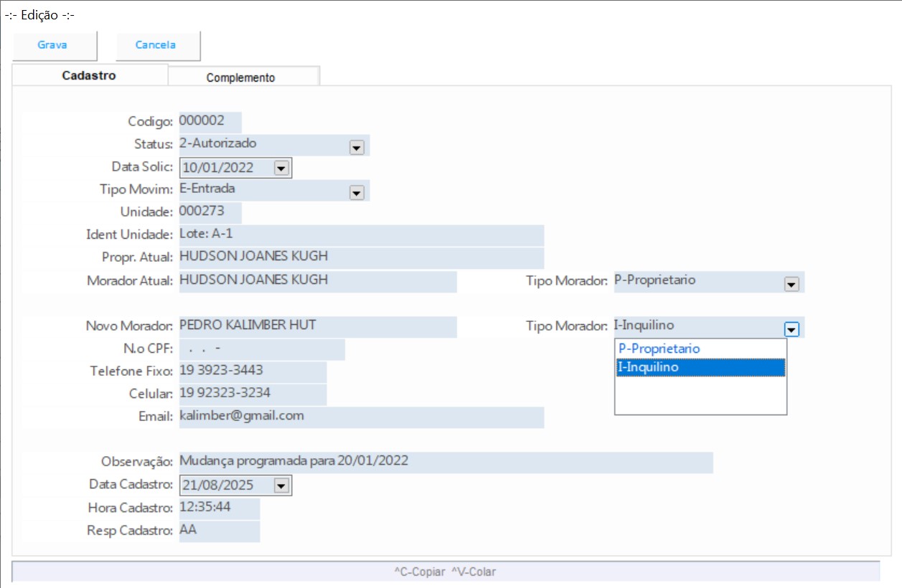Image resolution: width=902 pixels, height=588 pixels.
Task: Open the Data Cadastro date picker arrow
Action: (x=281, y=485)
